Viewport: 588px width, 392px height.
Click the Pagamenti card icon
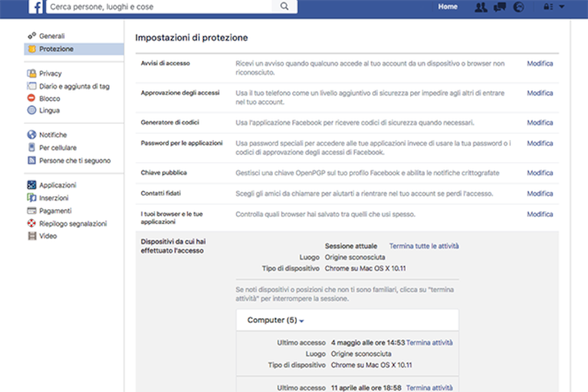click(x=32, y=211)
